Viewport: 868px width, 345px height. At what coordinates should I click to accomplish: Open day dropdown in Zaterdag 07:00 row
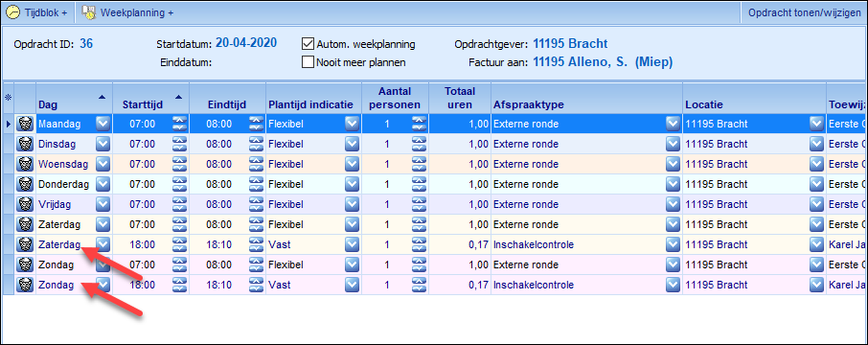point(103,224)
